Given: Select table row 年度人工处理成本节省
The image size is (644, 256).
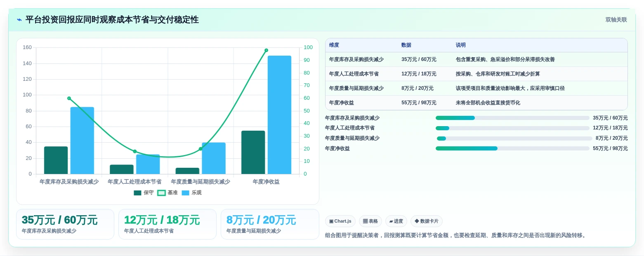Looking at the screenshot, I should (x=477, y=74).
